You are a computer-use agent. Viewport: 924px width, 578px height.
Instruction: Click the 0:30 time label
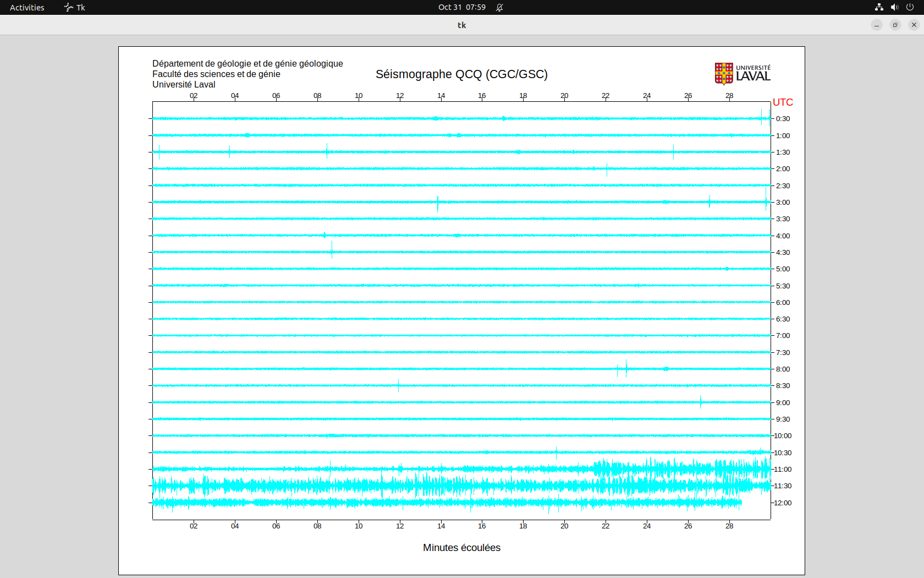(x=783, y=119)
